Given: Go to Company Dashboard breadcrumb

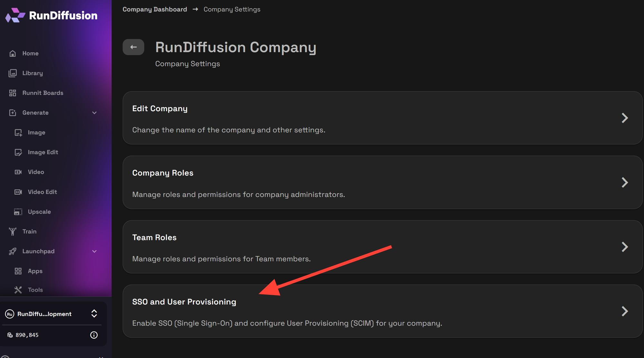Looking at the screenshot, I should (155, 9).
